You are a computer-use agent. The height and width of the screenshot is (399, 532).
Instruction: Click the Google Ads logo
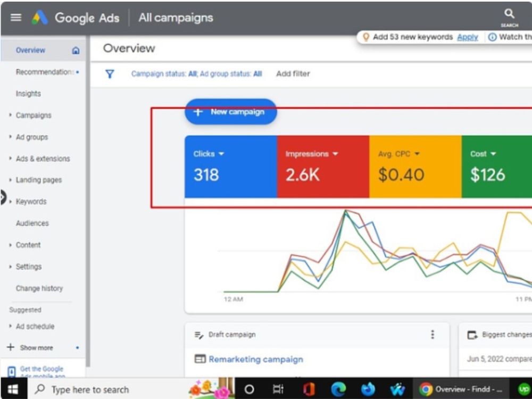pos(40,18)
